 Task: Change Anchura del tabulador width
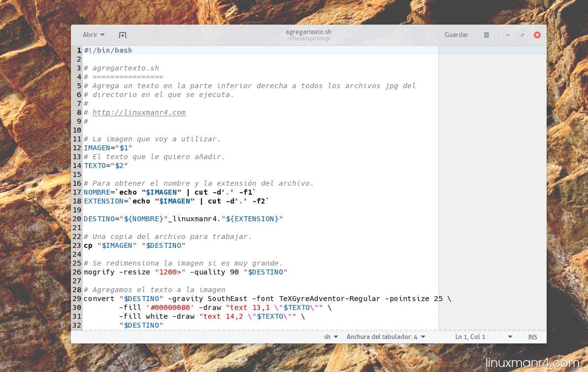[386, 337]
